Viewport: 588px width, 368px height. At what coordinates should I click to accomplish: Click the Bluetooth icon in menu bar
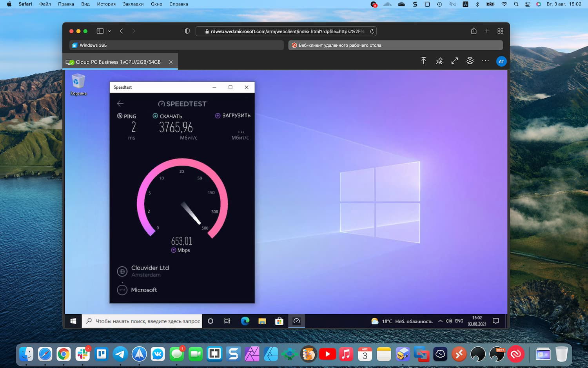477,4
